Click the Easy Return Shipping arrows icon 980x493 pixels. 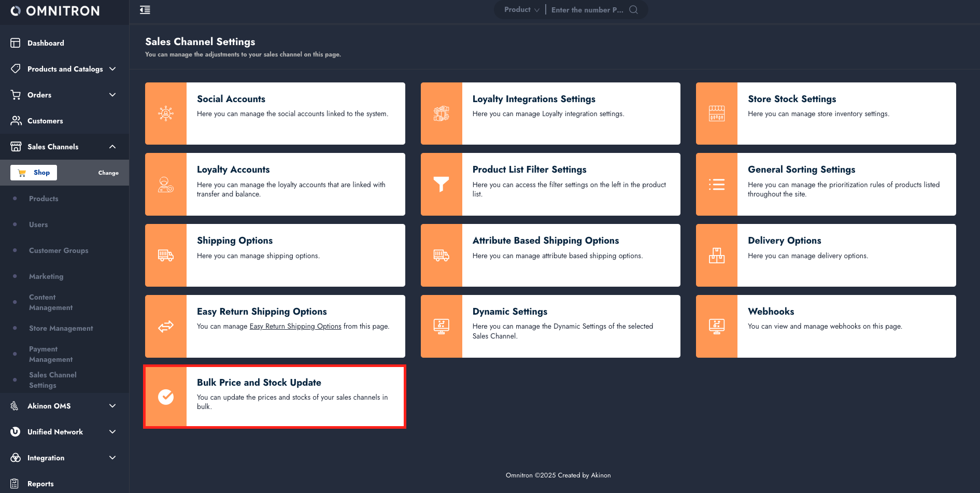166,326
